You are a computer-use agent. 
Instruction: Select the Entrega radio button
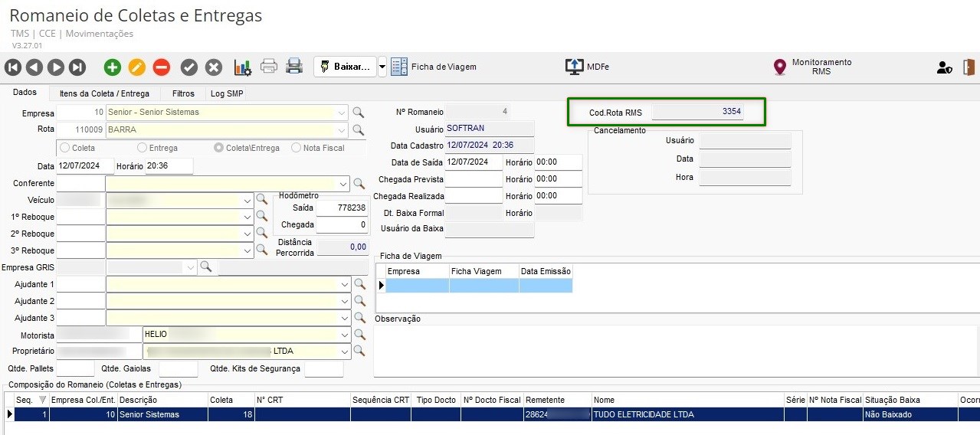click(x=143, y=148)
